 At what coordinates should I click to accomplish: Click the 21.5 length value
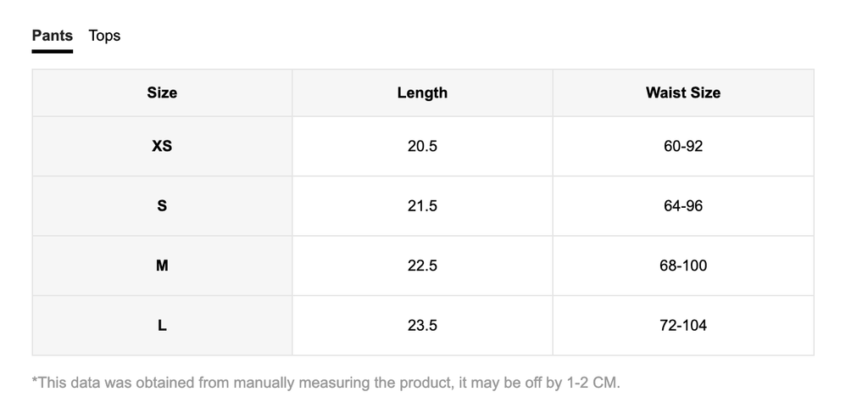(x=422, y=206)
